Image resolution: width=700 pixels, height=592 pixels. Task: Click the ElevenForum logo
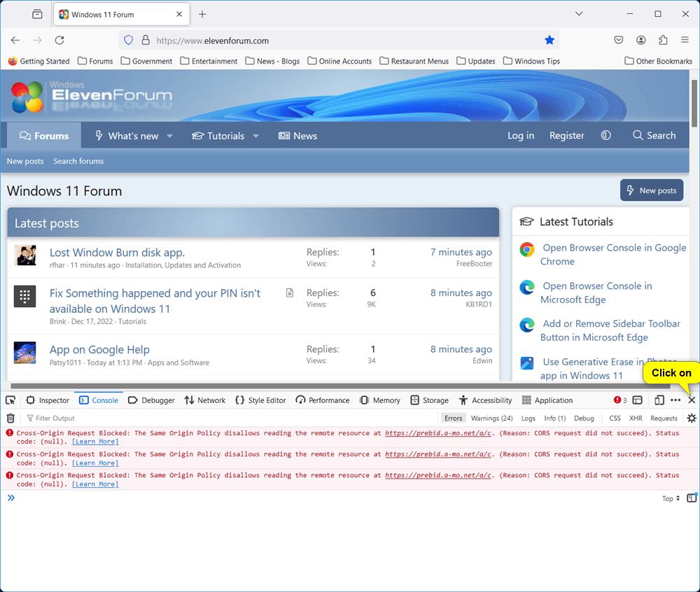click(92, 96)
